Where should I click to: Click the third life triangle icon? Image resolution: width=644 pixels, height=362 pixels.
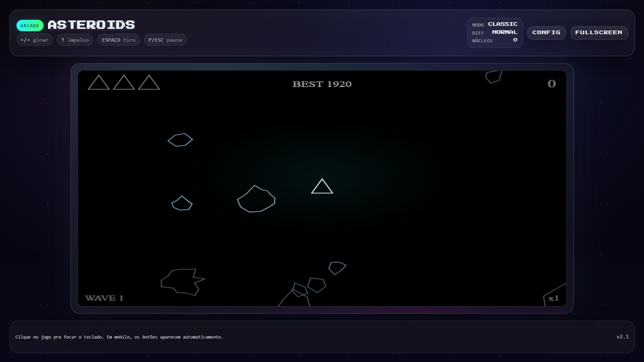[x=149, y=83]
